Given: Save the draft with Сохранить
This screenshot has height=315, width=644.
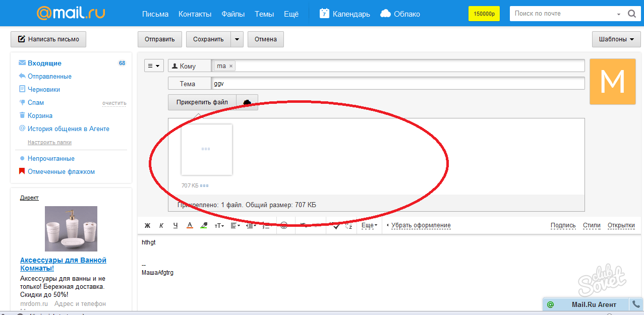Looking at the screenshot, I should click(x=208, y=39).
